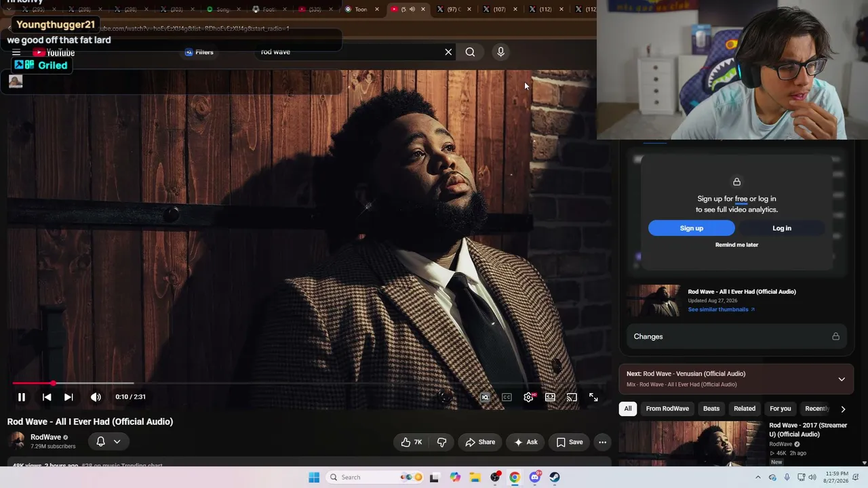868x488 pixels.
Task: Share the Rod Wave video
Action: (x=480, y=442)
